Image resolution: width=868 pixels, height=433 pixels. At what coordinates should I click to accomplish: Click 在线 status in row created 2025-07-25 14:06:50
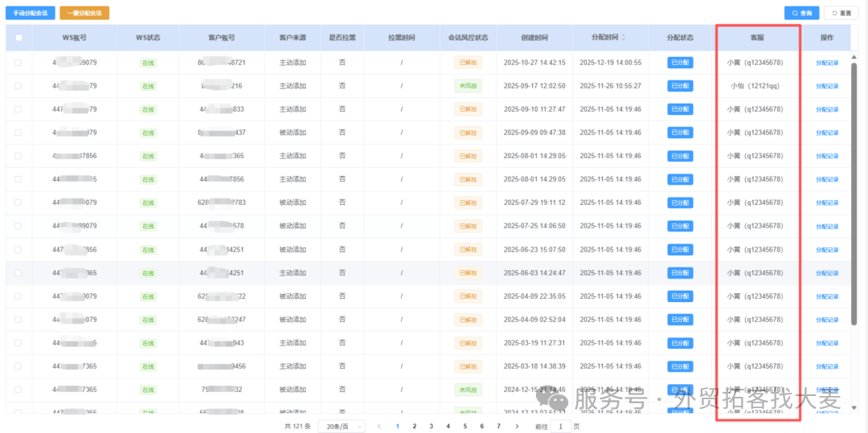click(x=148, y=227)
